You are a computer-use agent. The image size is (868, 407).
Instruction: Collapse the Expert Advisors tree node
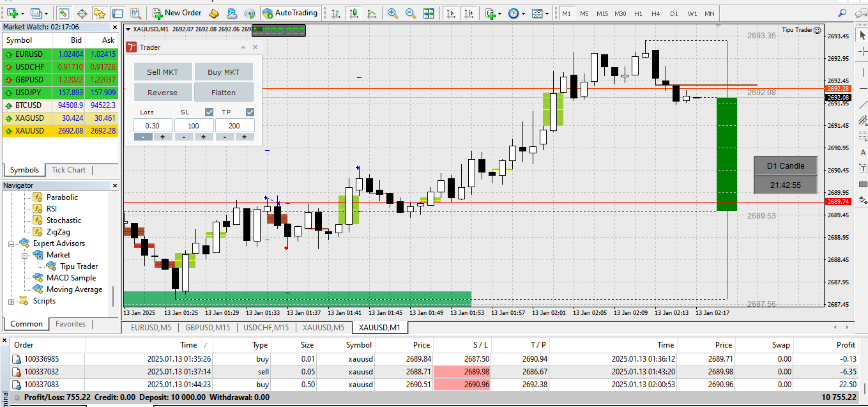point(11,243)
